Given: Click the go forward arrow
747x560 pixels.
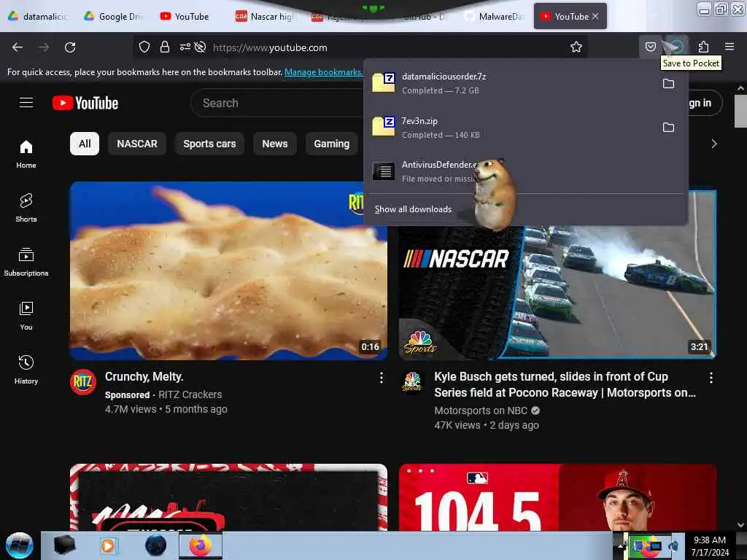Looking at the screenshot, I should pos(44,47).
